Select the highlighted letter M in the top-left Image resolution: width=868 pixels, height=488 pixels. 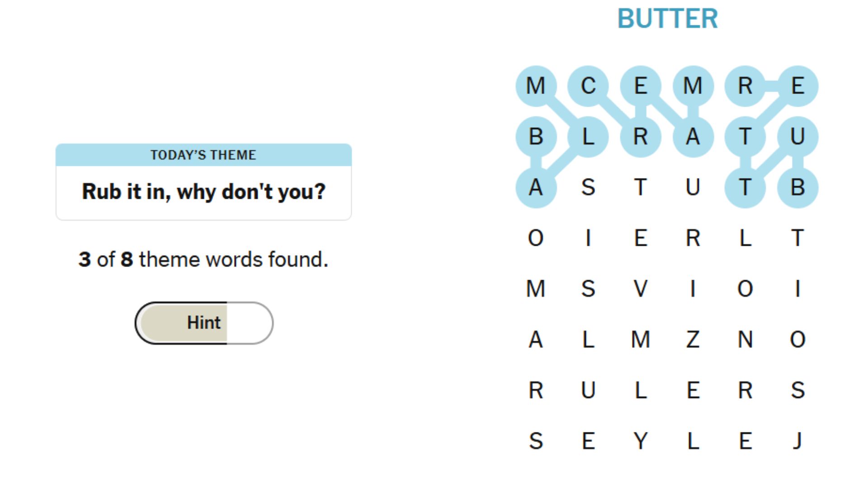coord(536,86)
